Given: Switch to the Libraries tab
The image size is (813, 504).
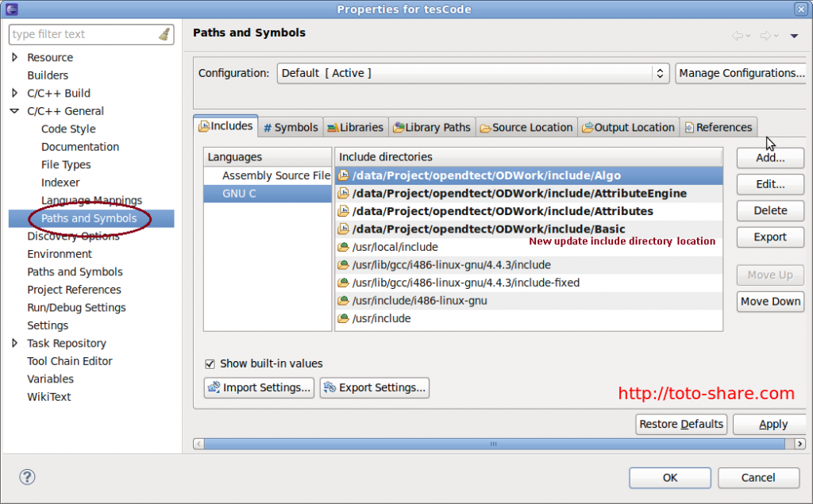Looking at the screenshot, I should tap(355, 127).
